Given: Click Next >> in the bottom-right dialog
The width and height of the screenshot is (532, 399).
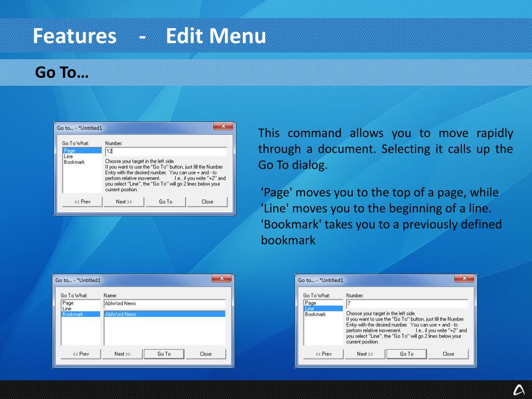Looking at the screenshot, I should [x=365, y=354].
